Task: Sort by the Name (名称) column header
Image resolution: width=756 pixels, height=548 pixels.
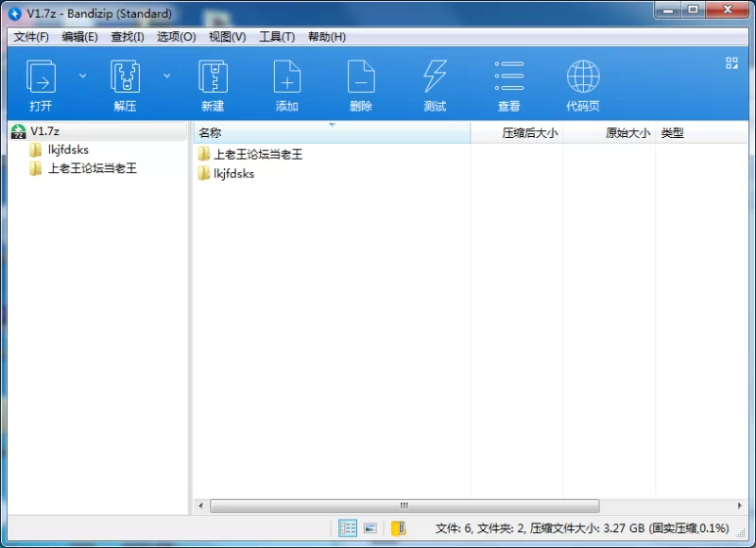Action: point(332,133)
